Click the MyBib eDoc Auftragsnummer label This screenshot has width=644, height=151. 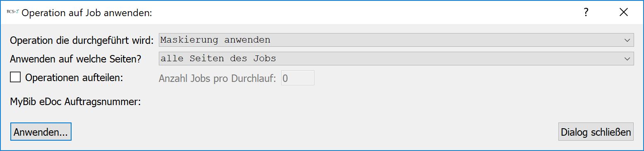(76, 102)
